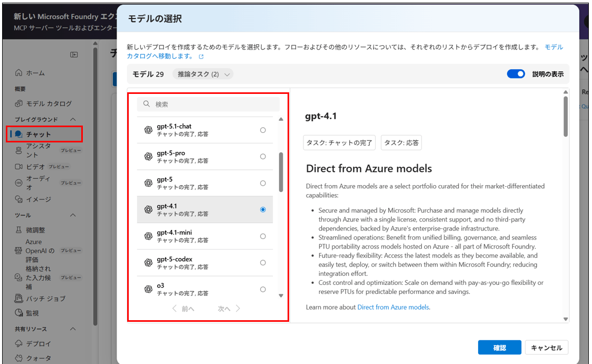Select the gpt-5-pro radio button
Screen dimensions: 592x364
point(263,157)
